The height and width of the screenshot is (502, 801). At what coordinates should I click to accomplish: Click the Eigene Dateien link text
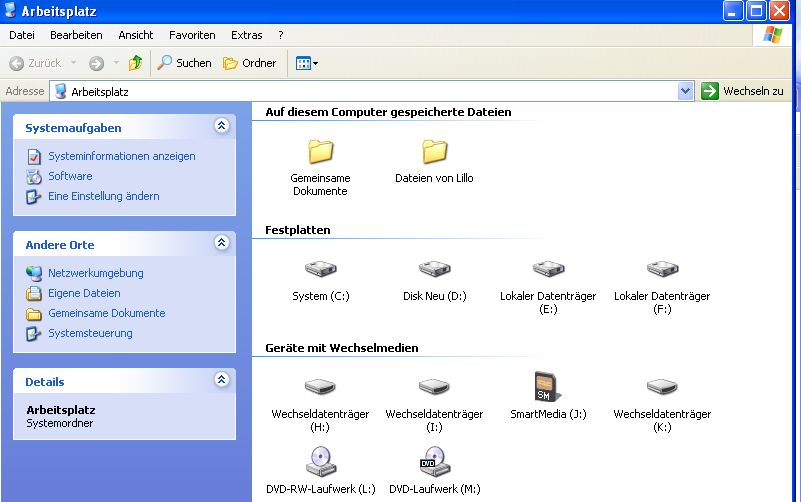pos(84,293)
